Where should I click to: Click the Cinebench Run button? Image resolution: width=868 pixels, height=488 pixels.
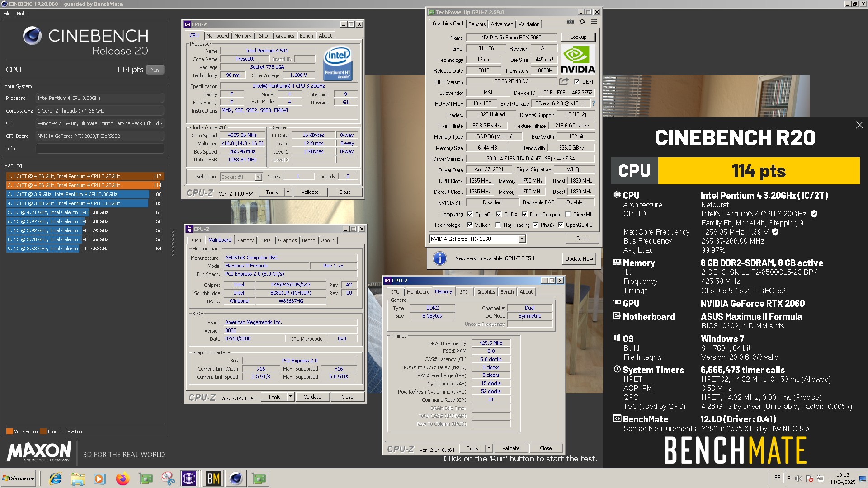(x=155, y=70)
